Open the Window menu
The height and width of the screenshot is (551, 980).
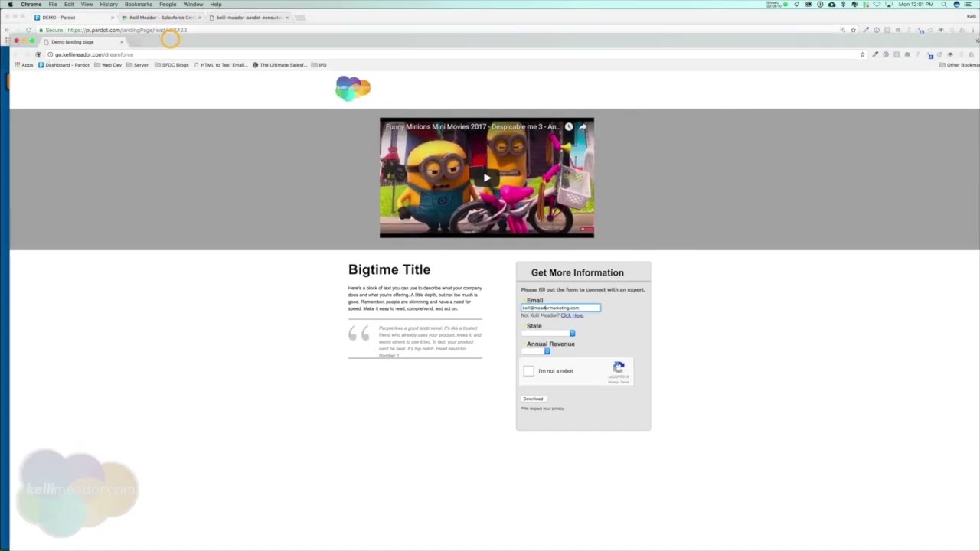[193, 5]
